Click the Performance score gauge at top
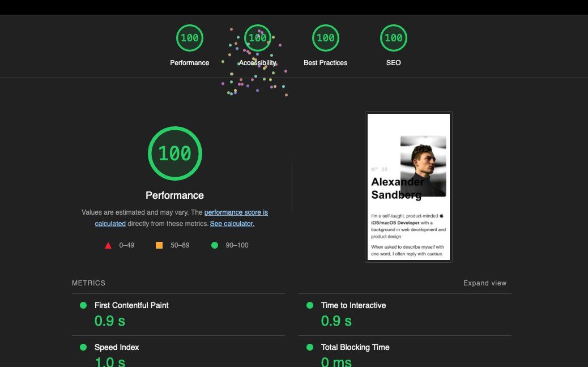 click(189, 38)
